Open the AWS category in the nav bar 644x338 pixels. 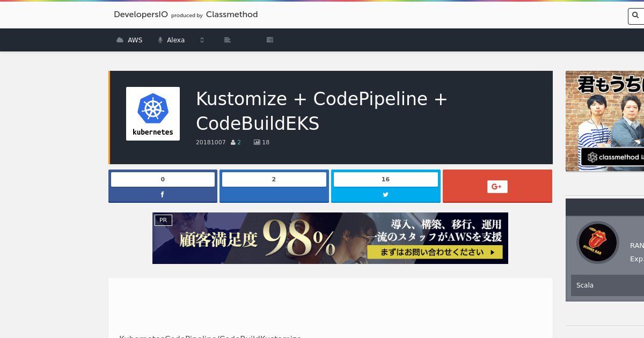point(129,40)
